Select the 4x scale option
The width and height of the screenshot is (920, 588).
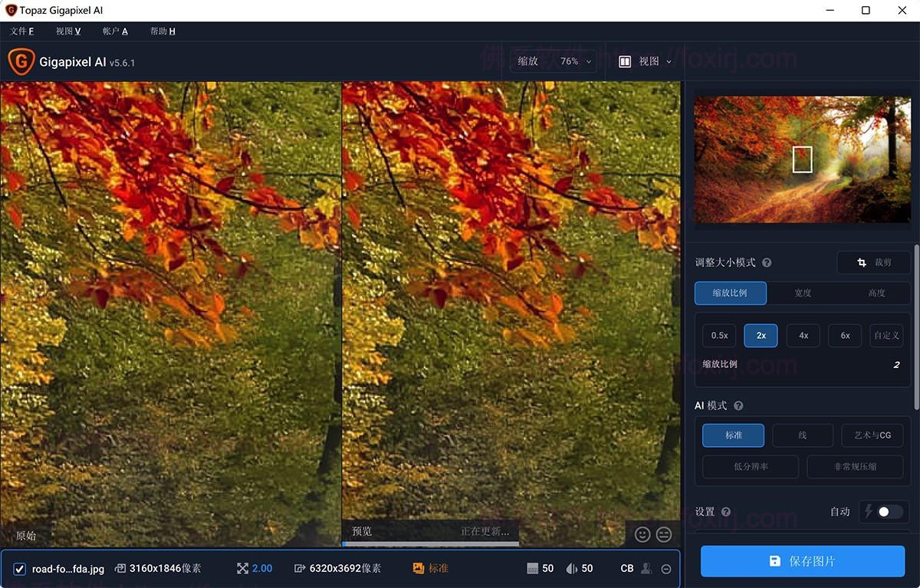tap(803, 336)
